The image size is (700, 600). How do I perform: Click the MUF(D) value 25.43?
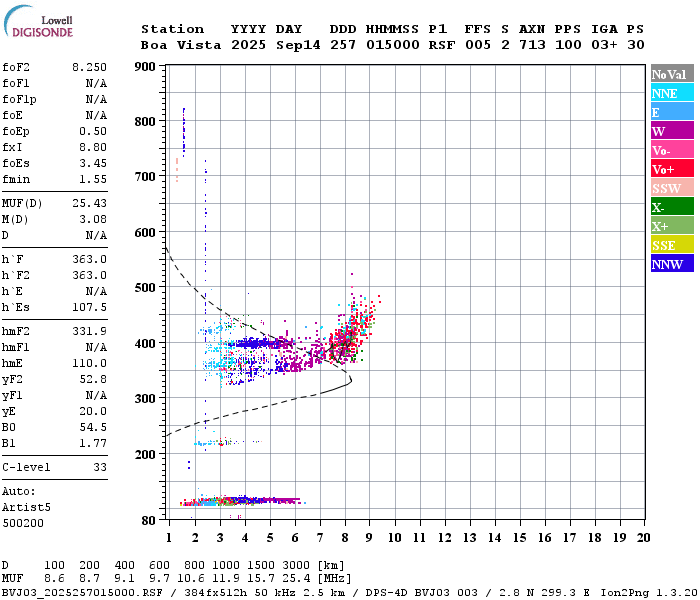pyautogui.click(x=89, y=204)
